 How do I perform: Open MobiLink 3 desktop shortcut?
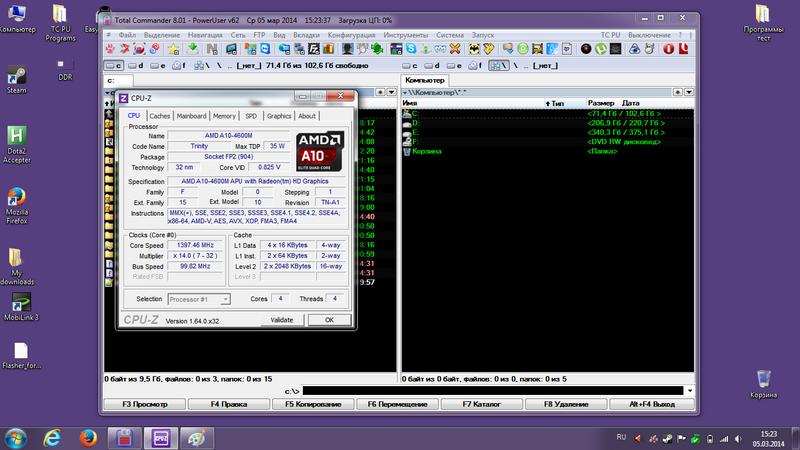click(x=21, y=307)
